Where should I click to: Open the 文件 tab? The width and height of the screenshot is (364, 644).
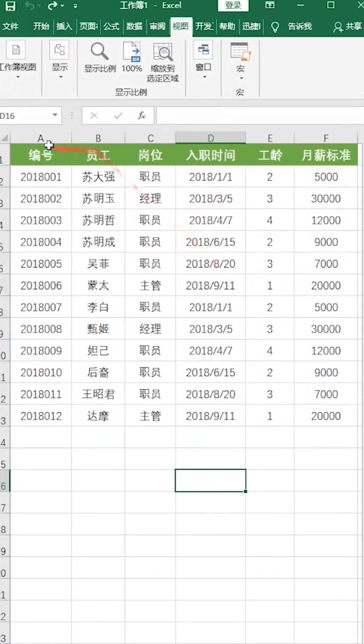click(10, 27)
